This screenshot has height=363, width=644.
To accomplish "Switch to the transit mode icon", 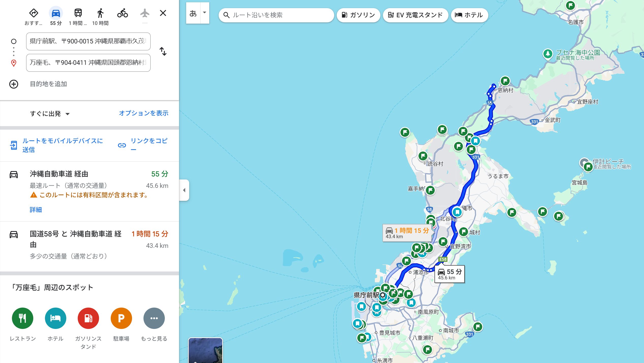I will (x=78, y=13).
